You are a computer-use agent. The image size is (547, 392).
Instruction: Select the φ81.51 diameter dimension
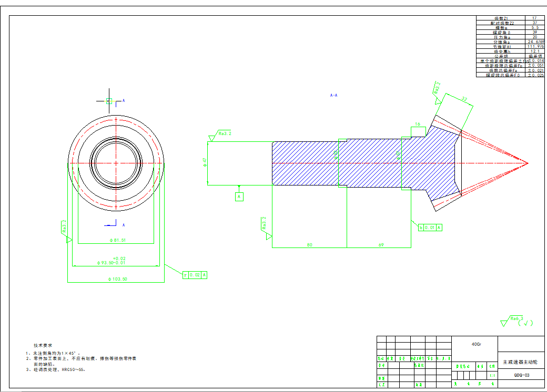click(116, 240)
